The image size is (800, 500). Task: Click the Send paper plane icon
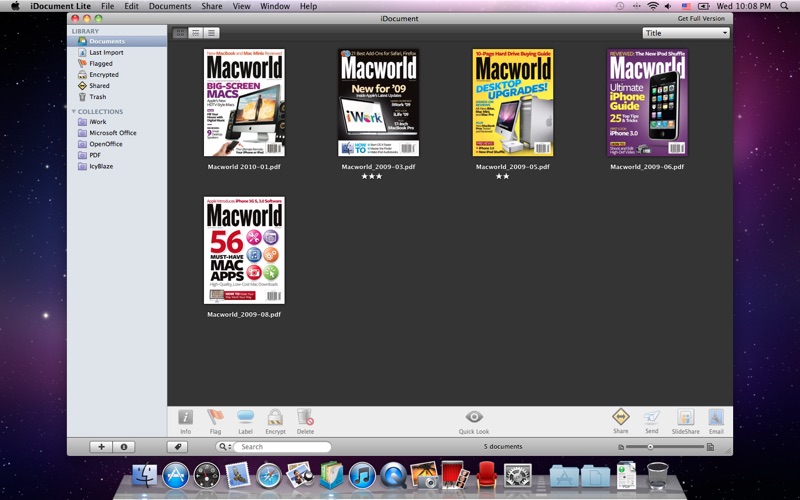652,417
